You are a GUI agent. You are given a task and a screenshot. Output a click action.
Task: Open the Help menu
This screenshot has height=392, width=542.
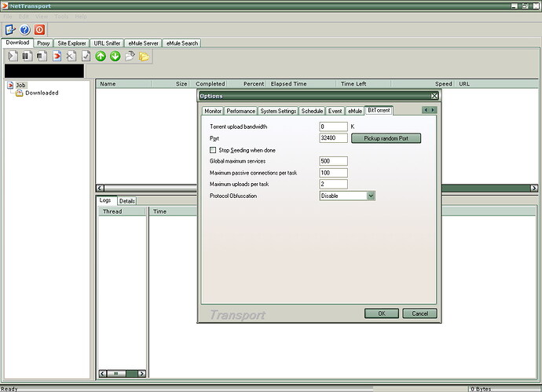pos(81,16)
